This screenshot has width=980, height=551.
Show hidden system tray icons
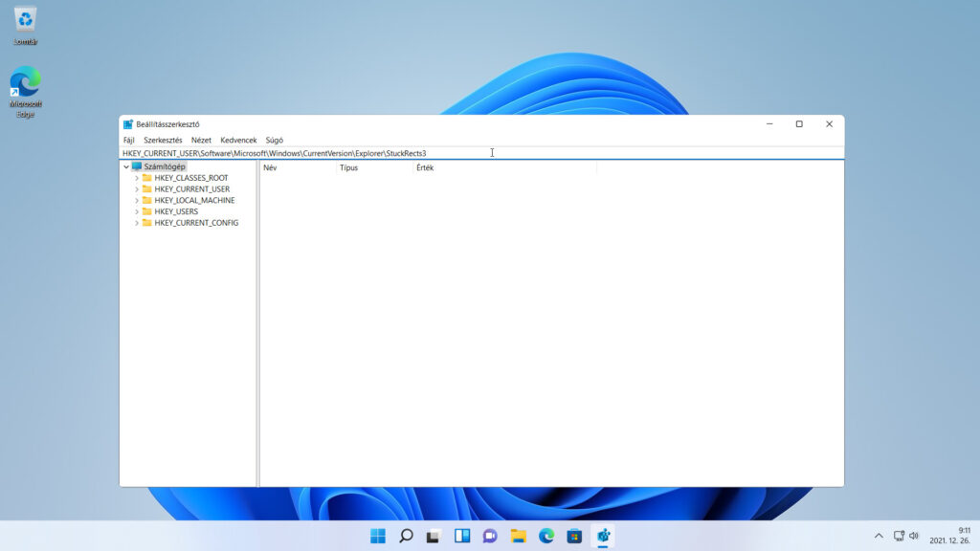pyautogui.click(x=879, y=536)
